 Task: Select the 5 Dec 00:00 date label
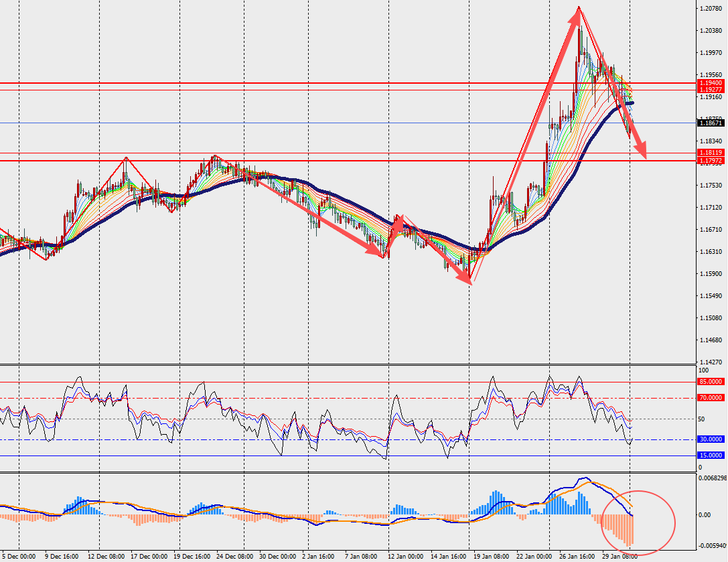(19, 557)
